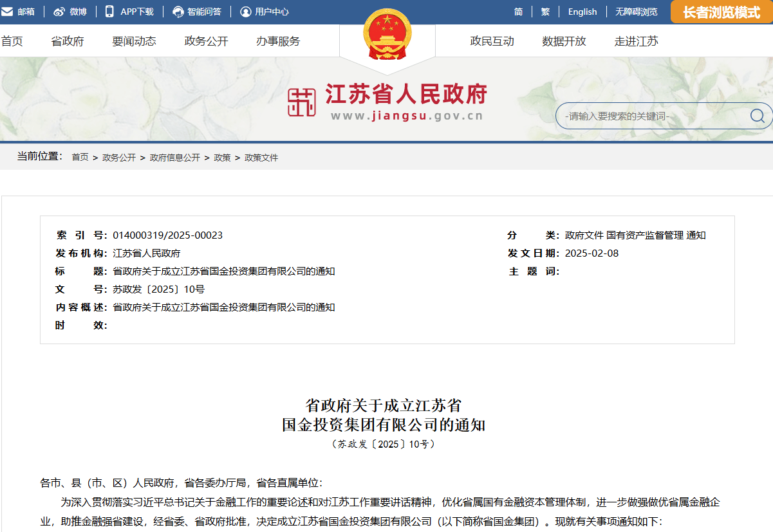Switch to the 办事服务 section
This screenshot has height=532, width=773.
coord(277,41)
